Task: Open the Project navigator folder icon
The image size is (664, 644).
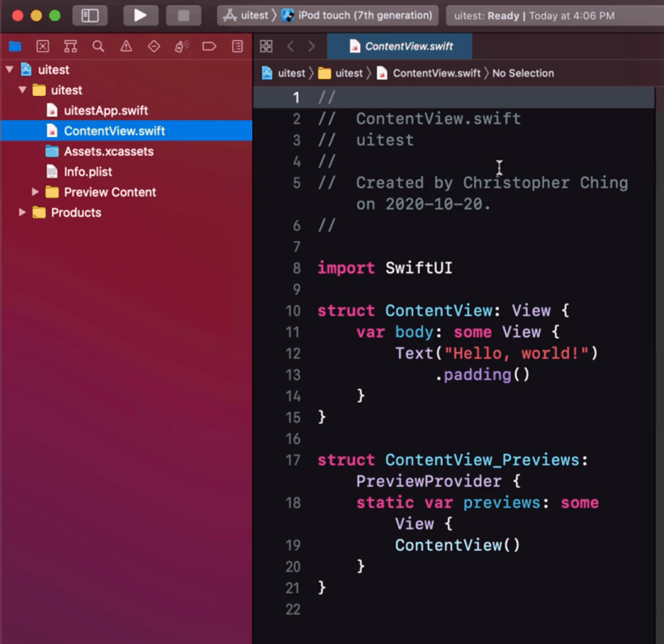Action: (15, 46)
